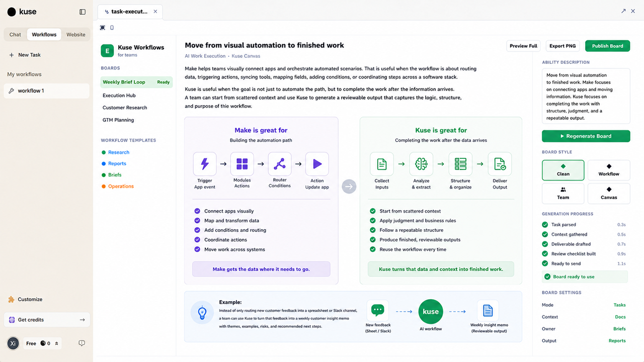
Task: Click the green E Kuse Workflows logo
Action: pos(107,51)
